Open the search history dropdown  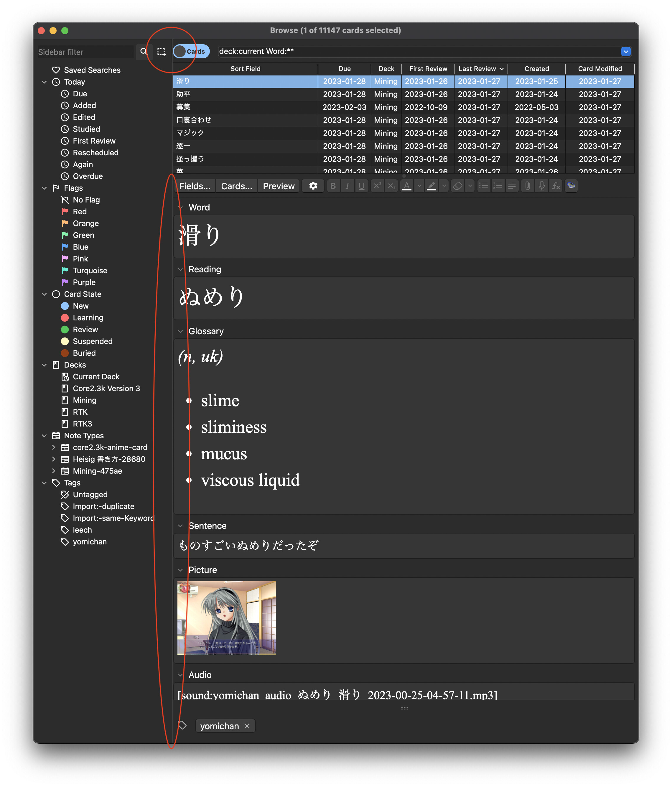(x=626, y=51)
